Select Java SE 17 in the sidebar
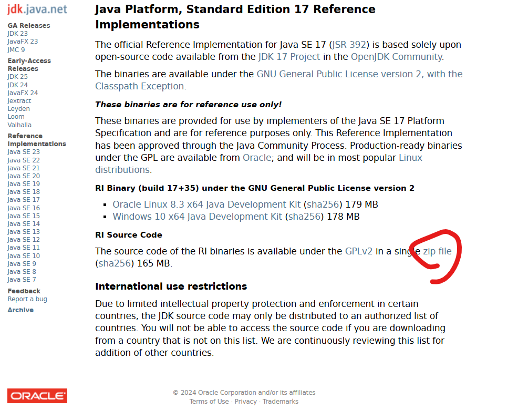 (24, 200)
